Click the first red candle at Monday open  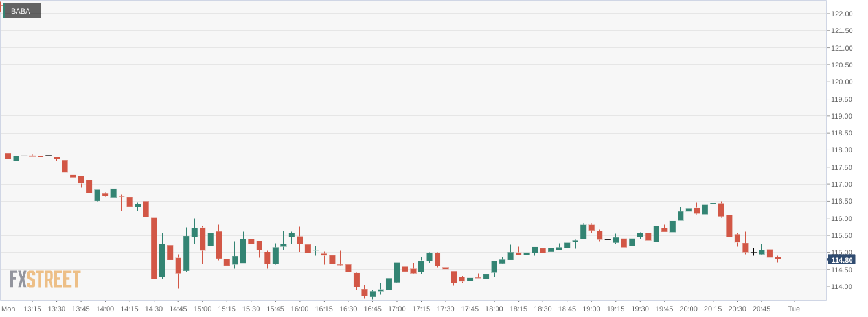[8, 156]
